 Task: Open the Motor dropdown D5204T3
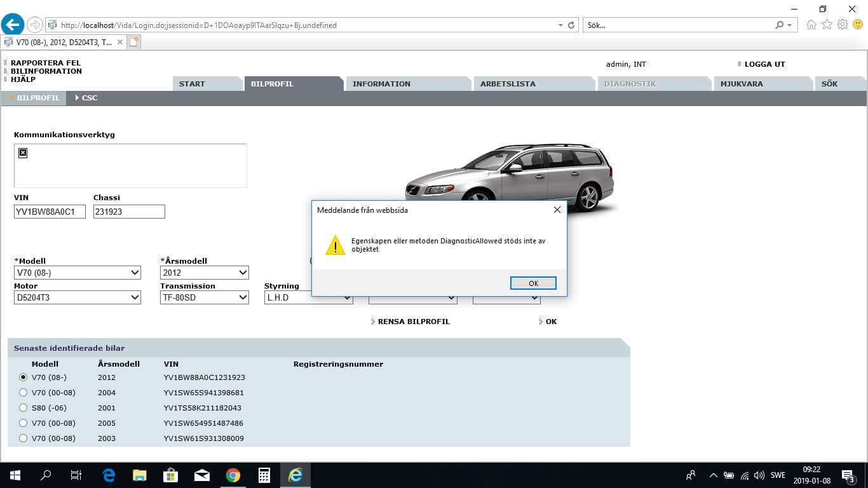78,297
